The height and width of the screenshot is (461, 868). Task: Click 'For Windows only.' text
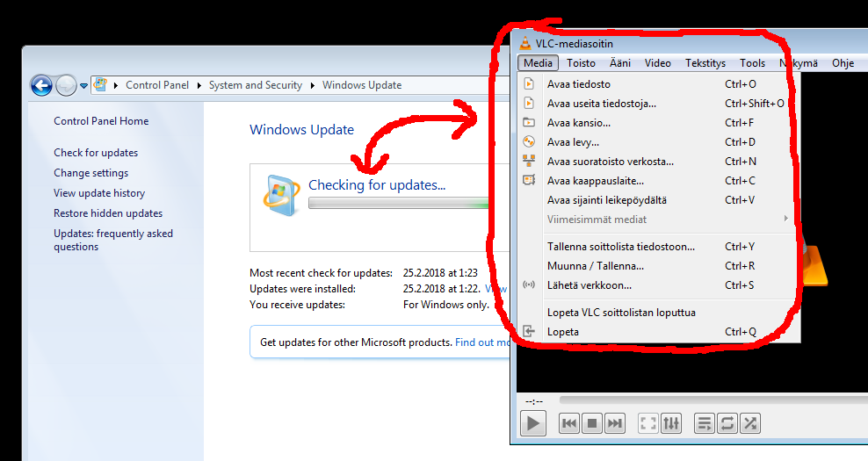click(445, 305)
